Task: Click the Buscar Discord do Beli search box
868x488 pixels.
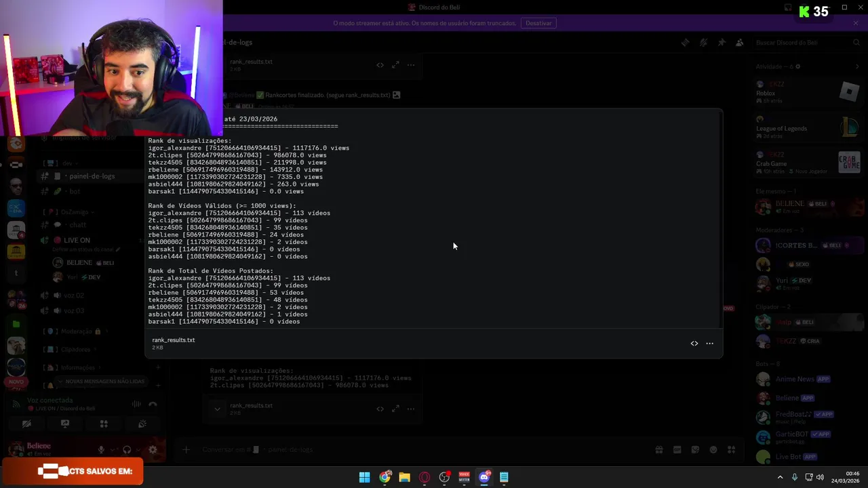Action: 807,43
